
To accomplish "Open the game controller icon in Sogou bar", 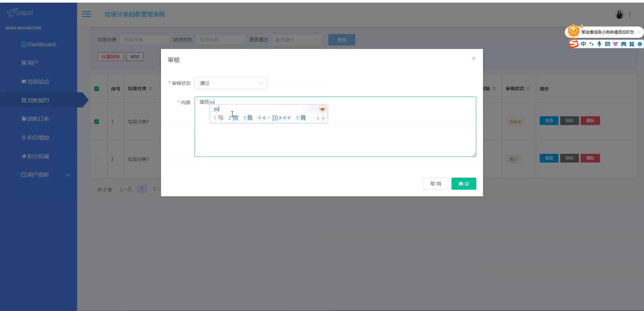I will point(624,44).
